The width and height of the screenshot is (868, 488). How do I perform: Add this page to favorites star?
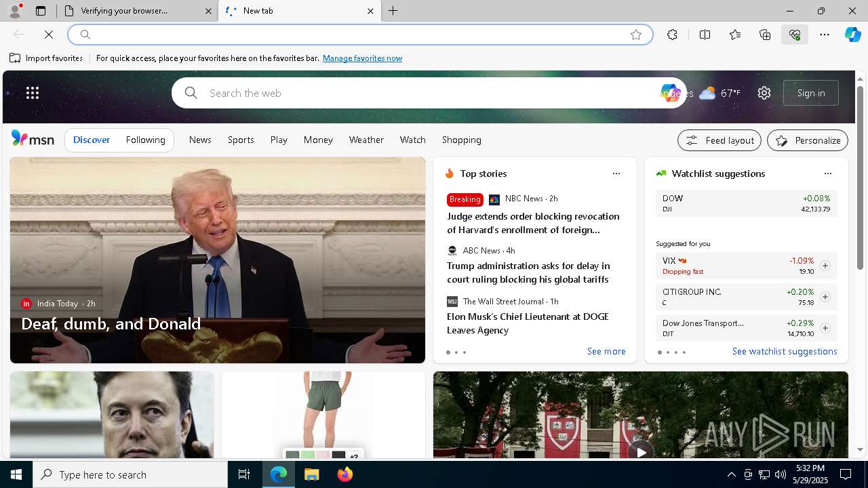point(636,35)
